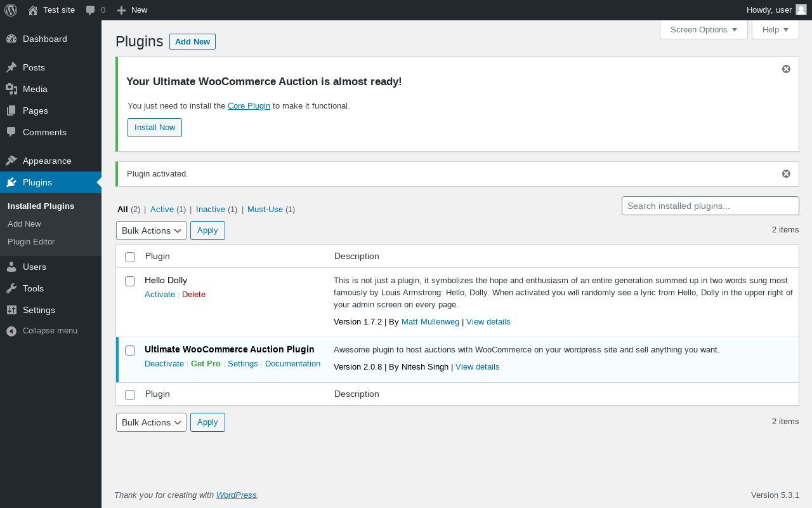
Task: Check the Hello Dolly plugin checkbox
Action: pyautogui.click(x=130, y=281)
